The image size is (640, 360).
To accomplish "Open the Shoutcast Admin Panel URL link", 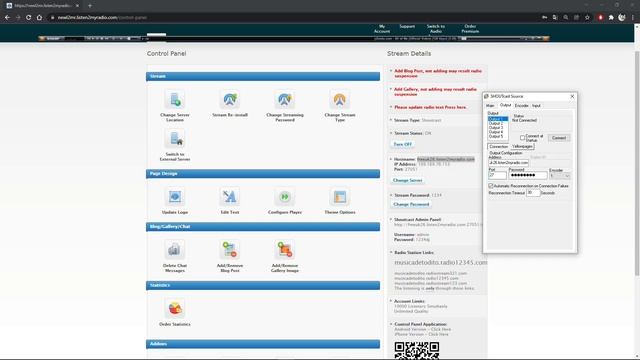I will (x=438, y=224).
